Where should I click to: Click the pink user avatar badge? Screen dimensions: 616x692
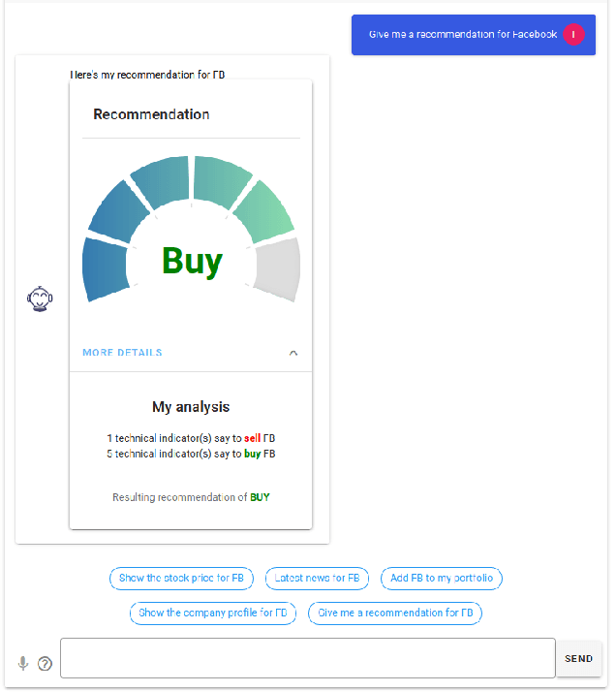(x=573, y=34)
